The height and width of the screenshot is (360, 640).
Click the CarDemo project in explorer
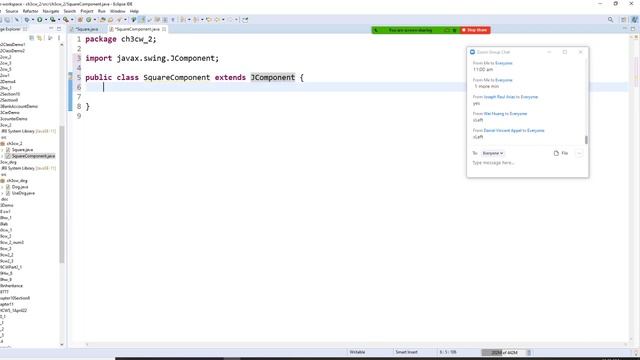click(x=10, y=113)
